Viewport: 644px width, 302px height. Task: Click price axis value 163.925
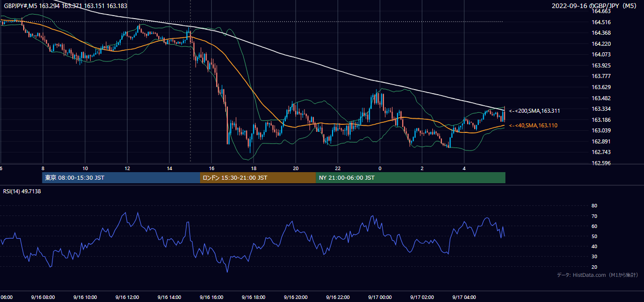(x=601, y=65)
